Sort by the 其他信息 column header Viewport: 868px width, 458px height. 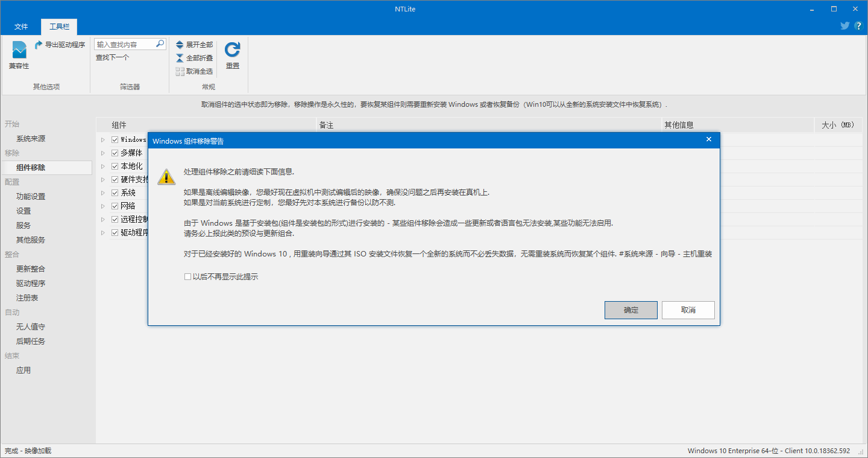(738, 125)
